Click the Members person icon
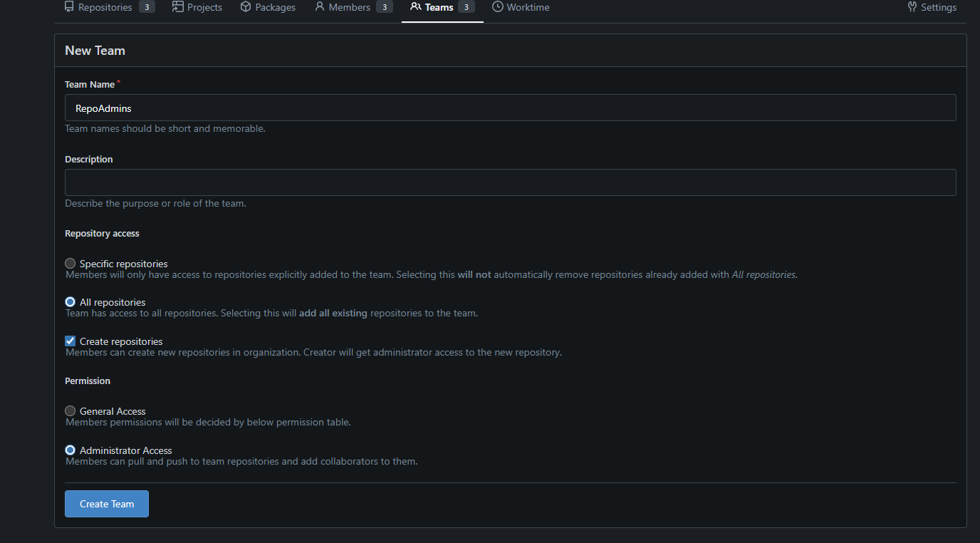 coord(320,7)
